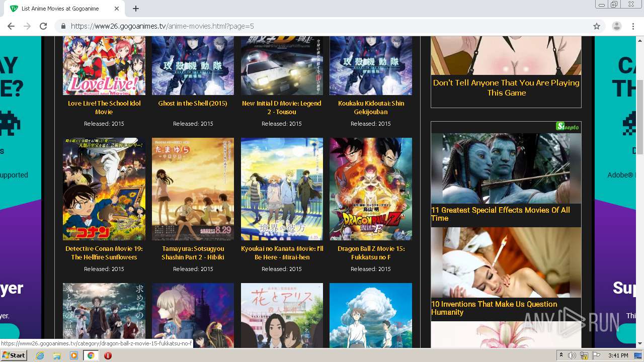
Task: Show hidden tray icons arrow
Action: click(561, 355)
